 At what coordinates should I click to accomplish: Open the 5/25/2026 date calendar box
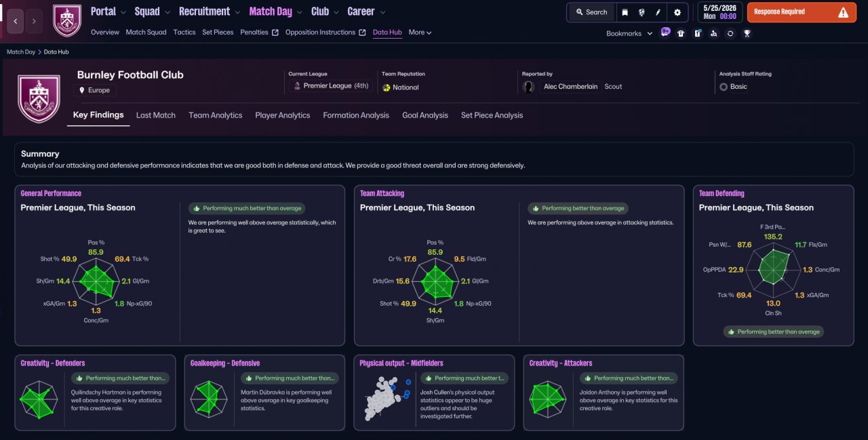point(719,12)
